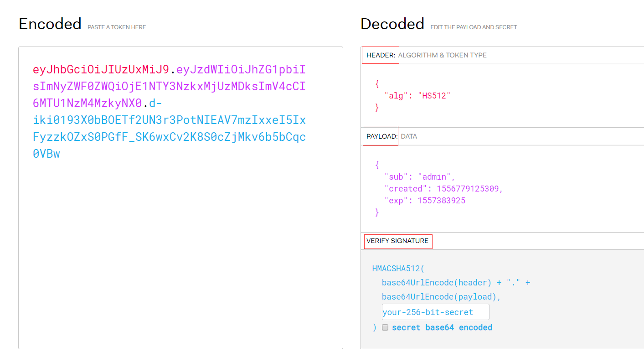Select the HEADER: section label

pos(381,55)
